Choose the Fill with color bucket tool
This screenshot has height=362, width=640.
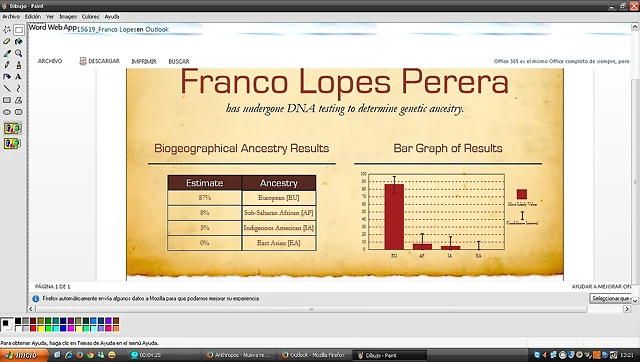coord(18,41)
